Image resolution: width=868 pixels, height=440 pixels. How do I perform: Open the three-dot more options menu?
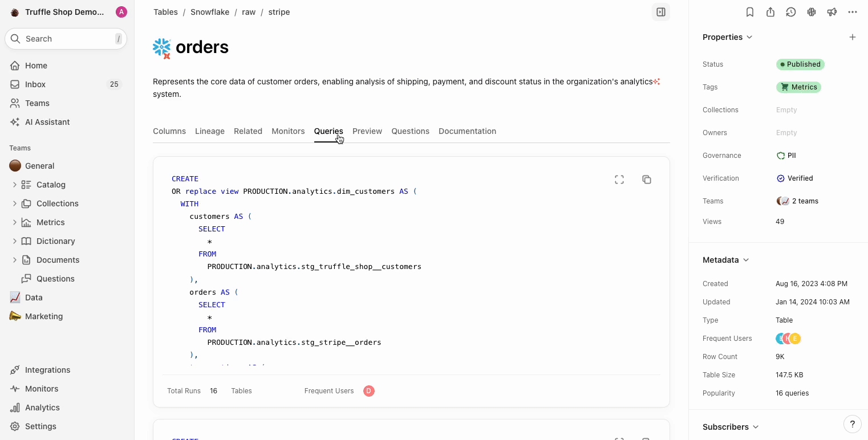pyautogui.click(x=853, y=12)
